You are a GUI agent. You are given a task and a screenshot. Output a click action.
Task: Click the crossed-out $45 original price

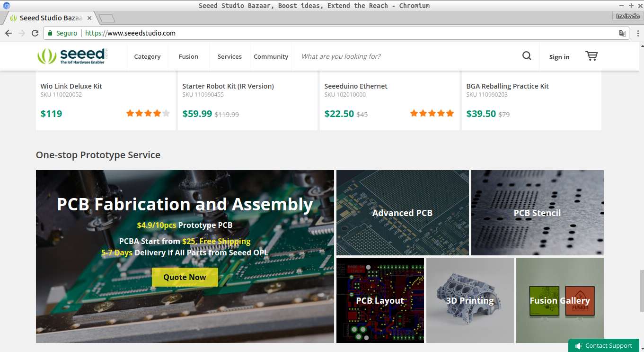click(362, 115)
